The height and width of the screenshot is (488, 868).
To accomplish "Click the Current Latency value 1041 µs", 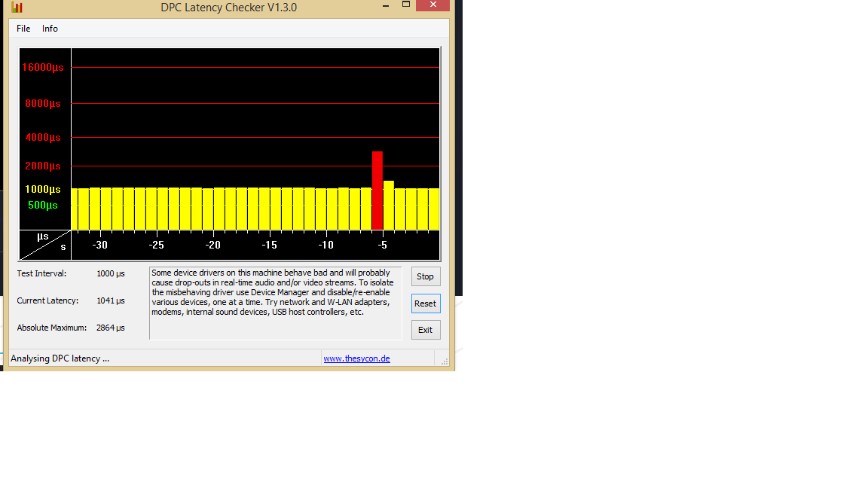I will (x=111, y=301).
